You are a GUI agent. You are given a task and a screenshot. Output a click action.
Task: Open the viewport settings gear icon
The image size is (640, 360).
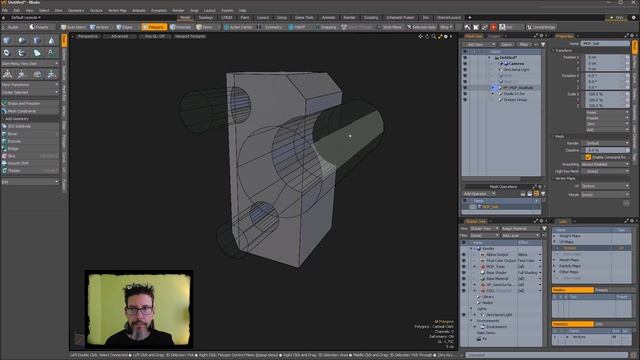tap(446, 36)
